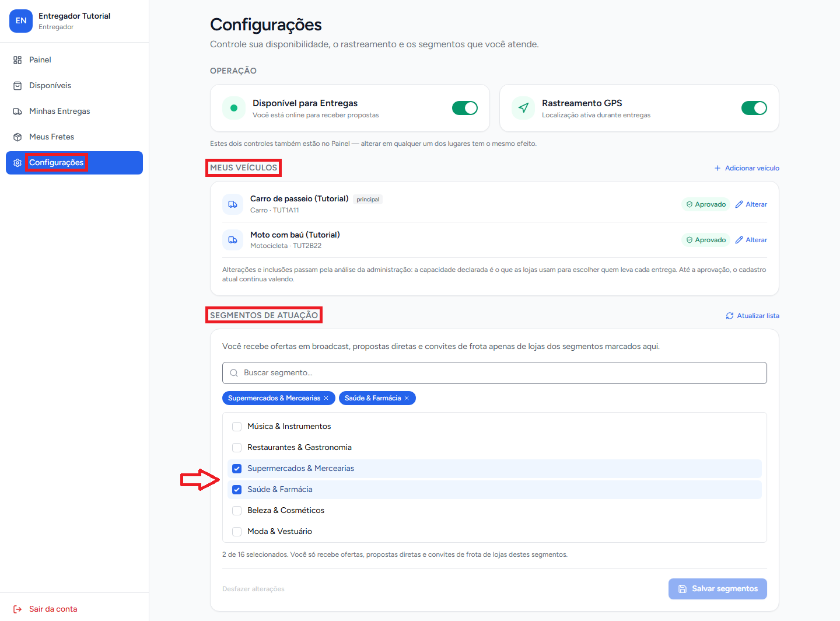Click the Painel dashboard icon in sidebar
The width and height of the screenshot is (840, 621).
[x=17, y=60]
